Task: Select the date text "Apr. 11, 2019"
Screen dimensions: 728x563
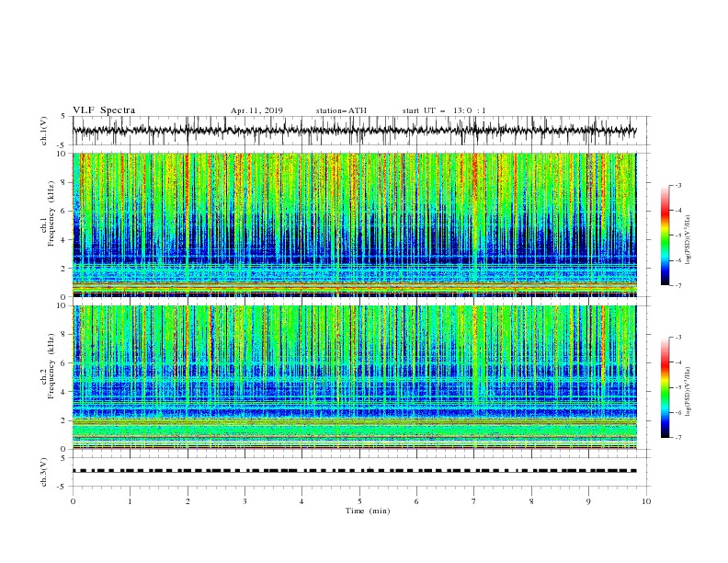Action: click(256, 110)
